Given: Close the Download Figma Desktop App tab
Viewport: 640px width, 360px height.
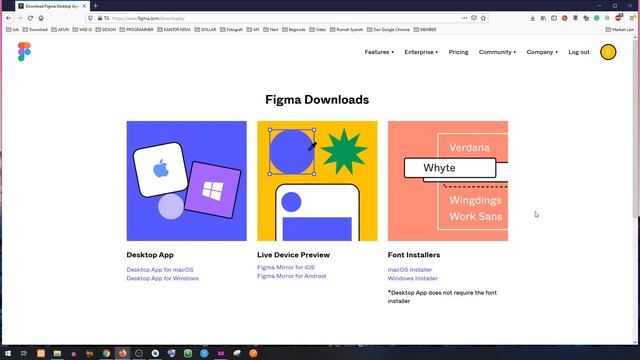Looking at the screenshot, I should tap(84, 6).
